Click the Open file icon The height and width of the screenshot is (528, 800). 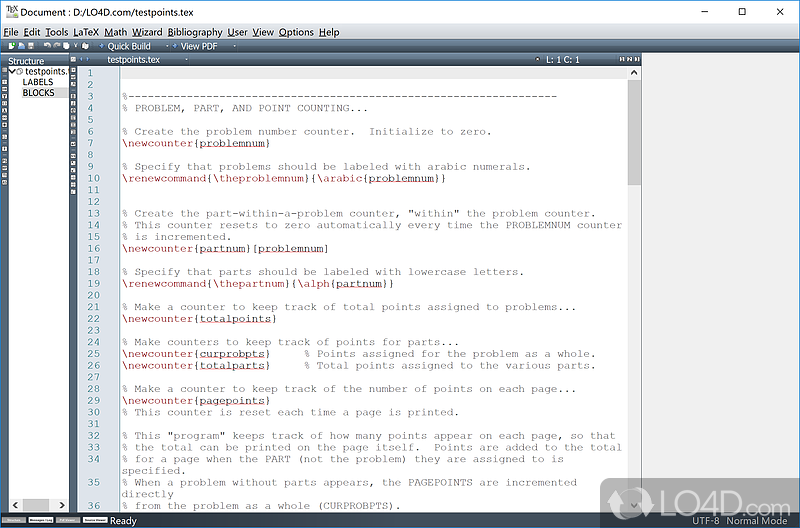21,46
